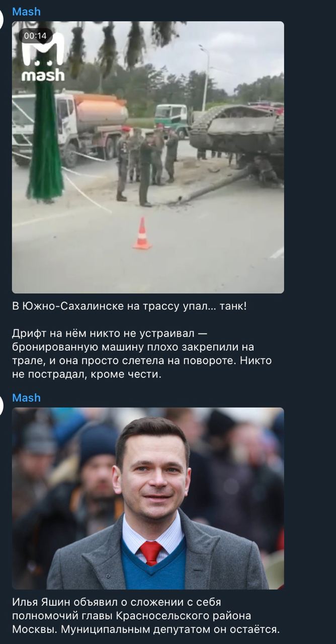Click the blue sweater in the photo
This screenshot has height=644, width=336.
pyautogui.click(x=152, y=563)
